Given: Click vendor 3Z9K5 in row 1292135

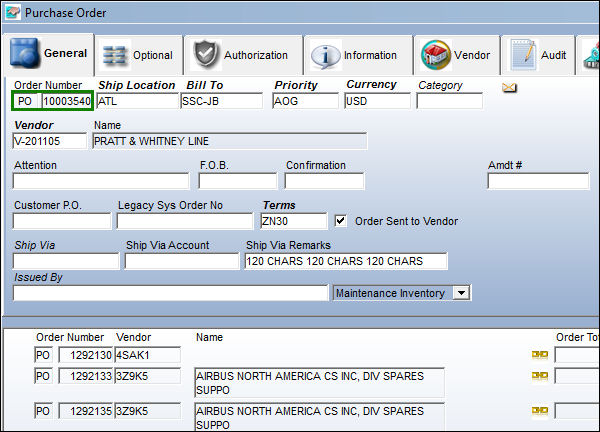Looking at the screenshot, I should tap(148, 411).
